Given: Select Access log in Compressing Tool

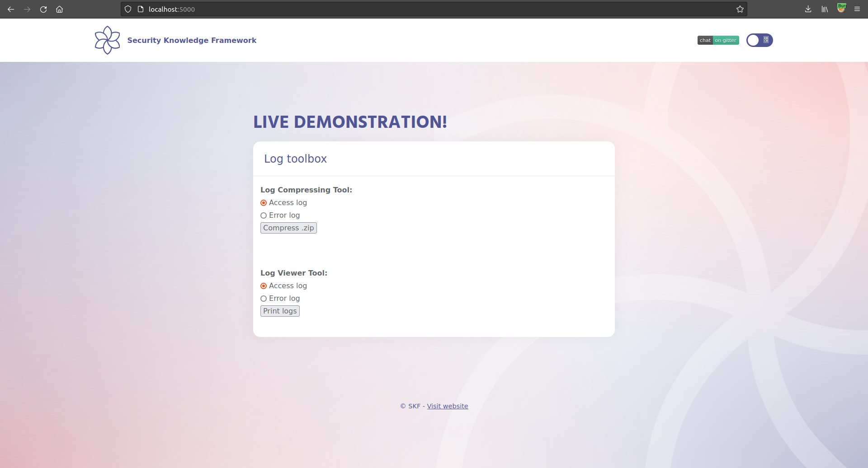Looking at the screenshot, I should pos(264,203).
